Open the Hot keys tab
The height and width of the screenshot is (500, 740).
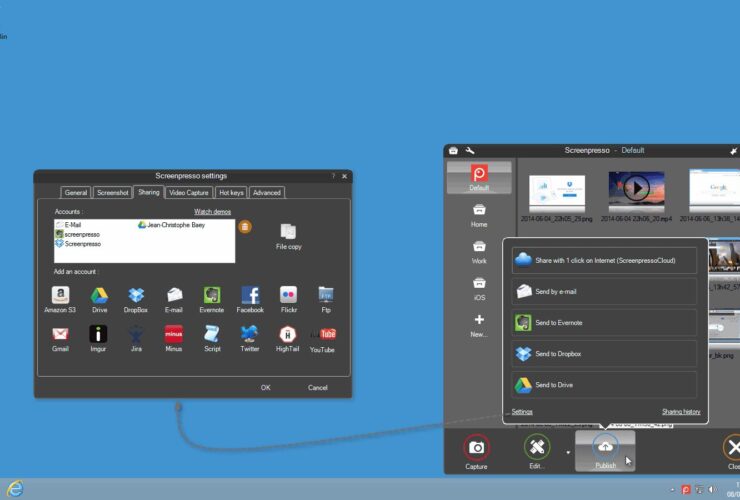[x=231, y=192]
